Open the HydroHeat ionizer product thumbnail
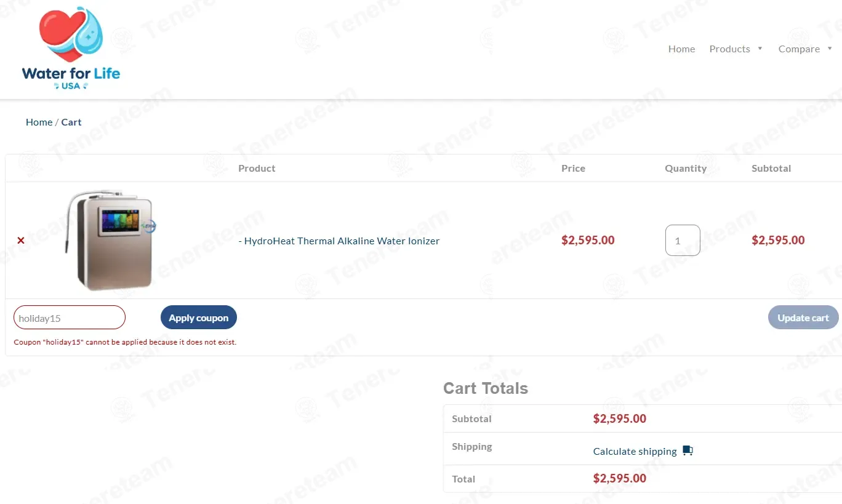842x504 pixels. [110, 240]
